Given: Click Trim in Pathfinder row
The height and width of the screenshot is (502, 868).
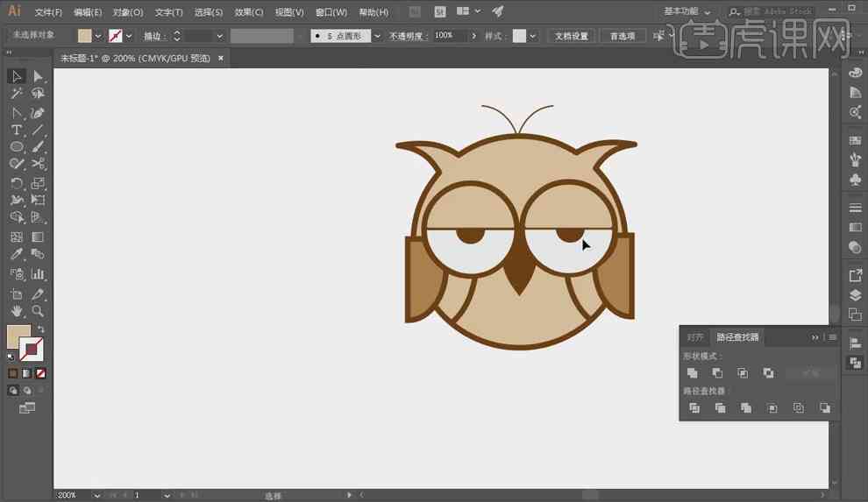Looking at the screenshot, I should tap(720, 408).
